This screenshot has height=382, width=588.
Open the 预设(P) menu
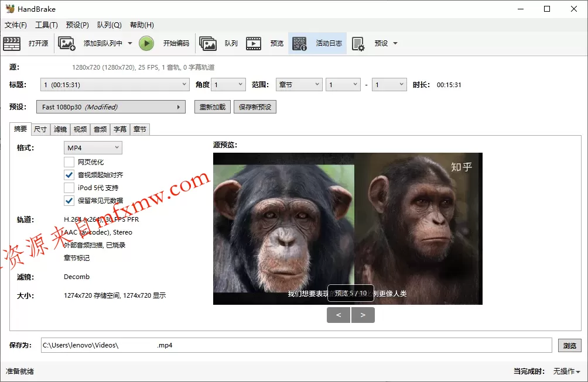point(77,25)
